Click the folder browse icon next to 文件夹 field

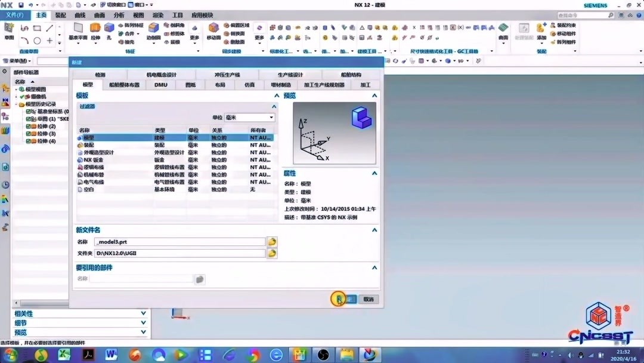click(x=273, y=253)
